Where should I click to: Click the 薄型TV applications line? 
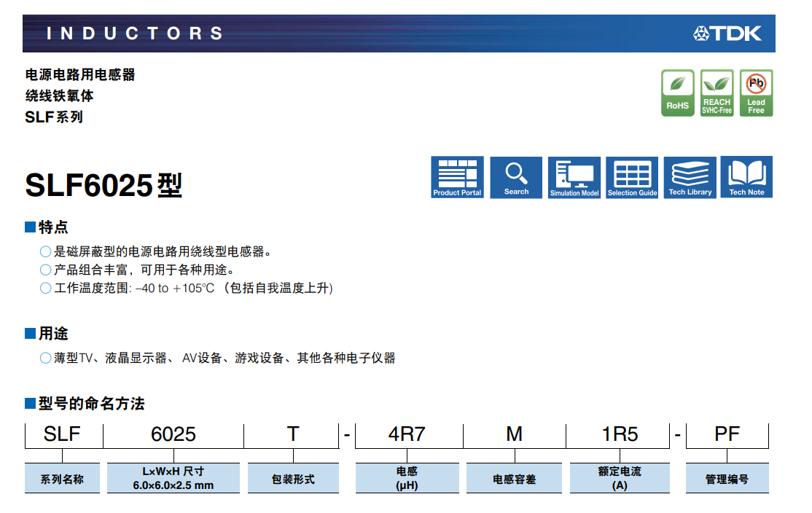(x=217, y=359)
